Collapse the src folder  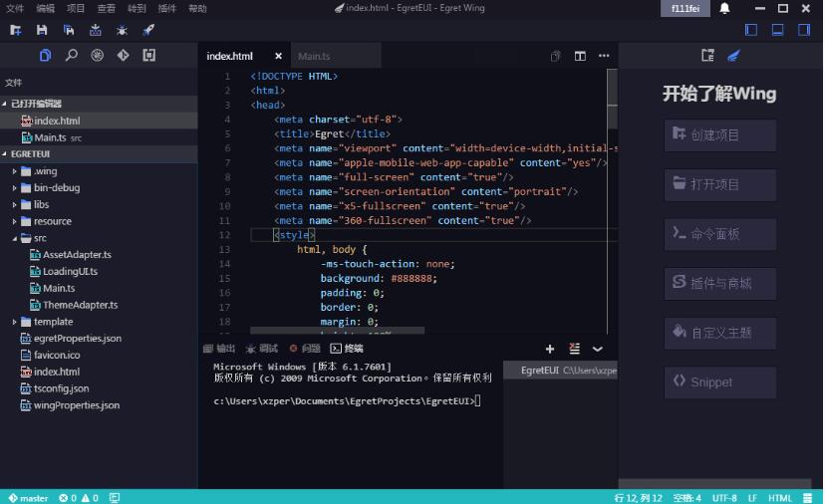[x=14, y=238]
